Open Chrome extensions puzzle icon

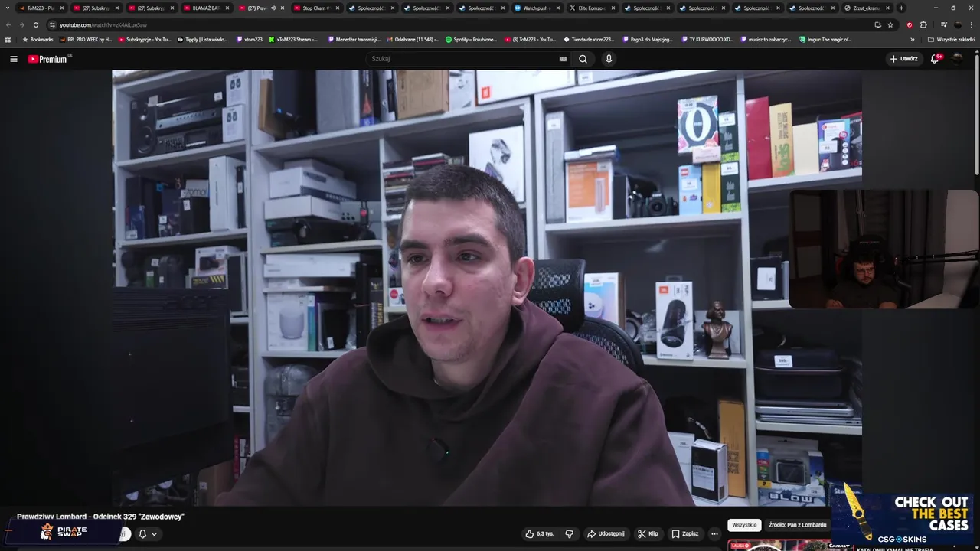click(x=923, y=24)
